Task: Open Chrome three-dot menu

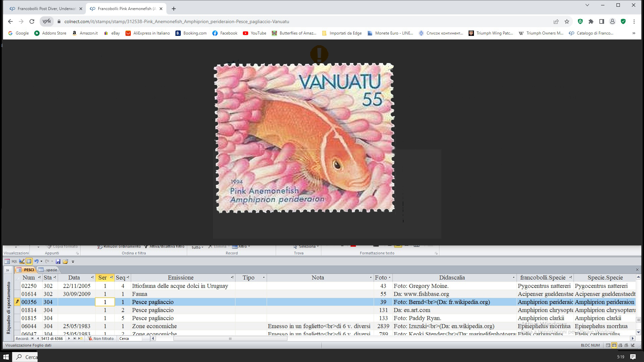Action: [x=634, y=21]
